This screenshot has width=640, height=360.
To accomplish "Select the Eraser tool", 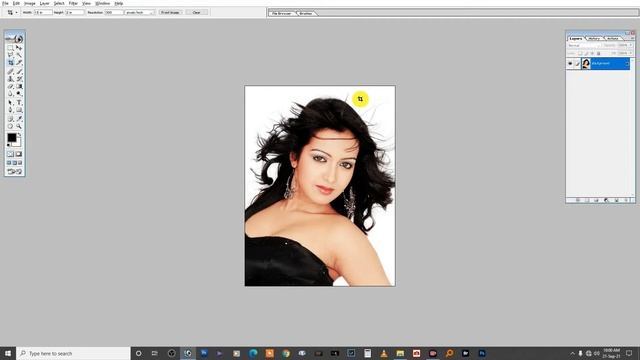I will (11, 86).
